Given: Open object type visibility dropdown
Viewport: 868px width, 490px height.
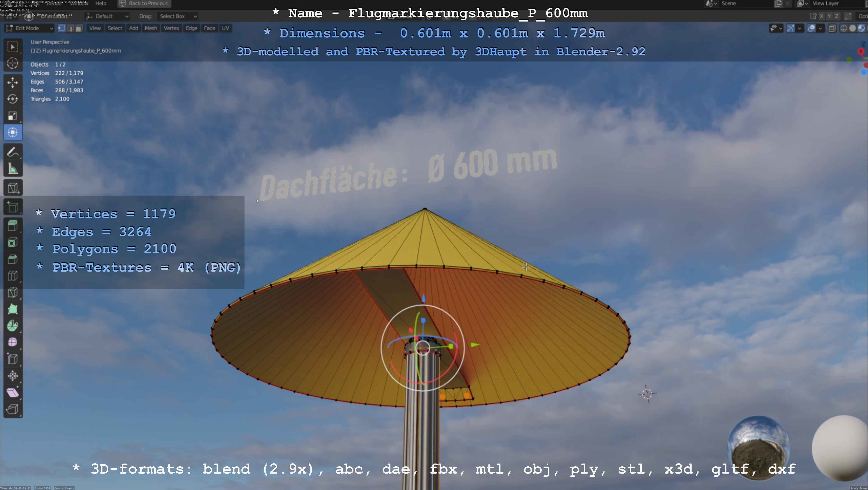Looking at the screenshot, I should pyautogui.click(x=776, y=28).
